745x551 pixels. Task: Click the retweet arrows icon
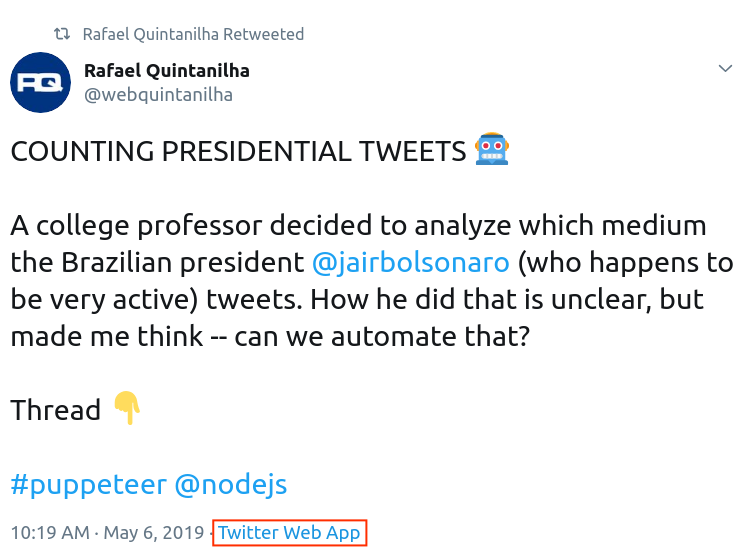62,34
